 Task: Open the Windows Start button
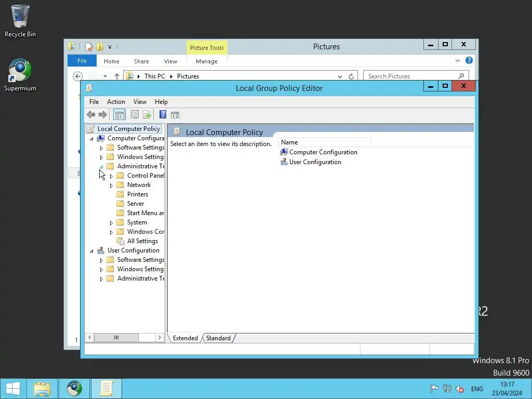click(13, 389)
